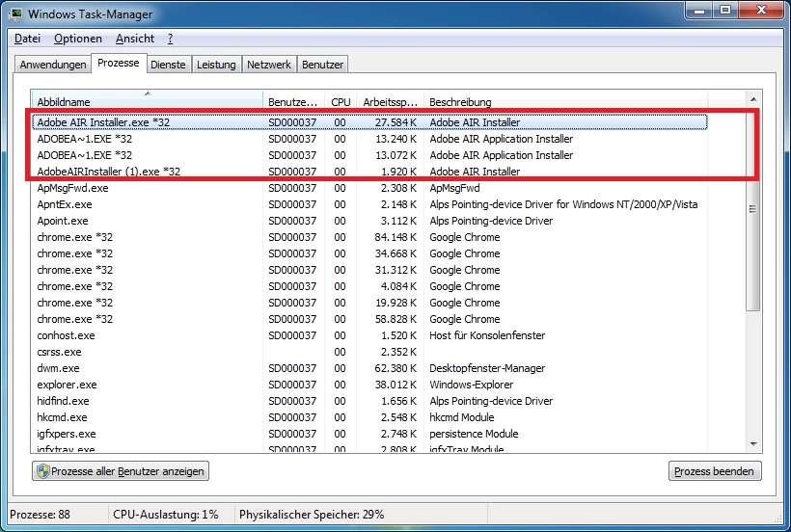Click the 62.380 K memory value
791x532 pixels.
tap(396, 368)
